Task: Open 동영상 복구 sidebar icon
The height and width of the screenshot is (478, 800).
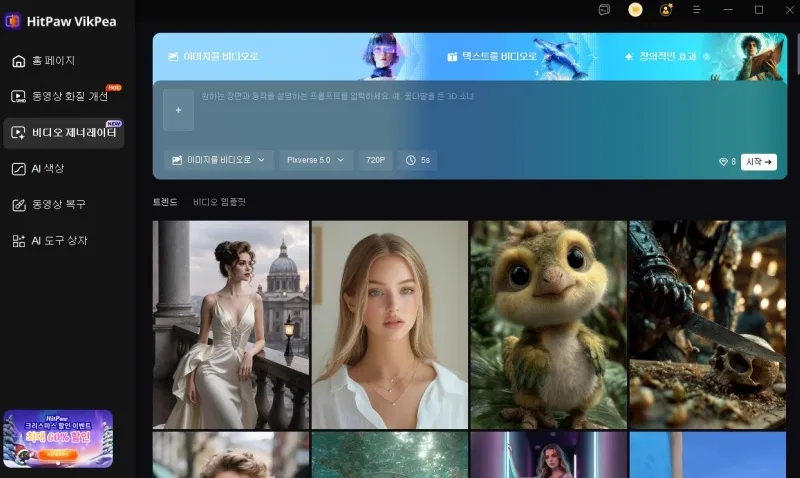Action: pos(18,205)
